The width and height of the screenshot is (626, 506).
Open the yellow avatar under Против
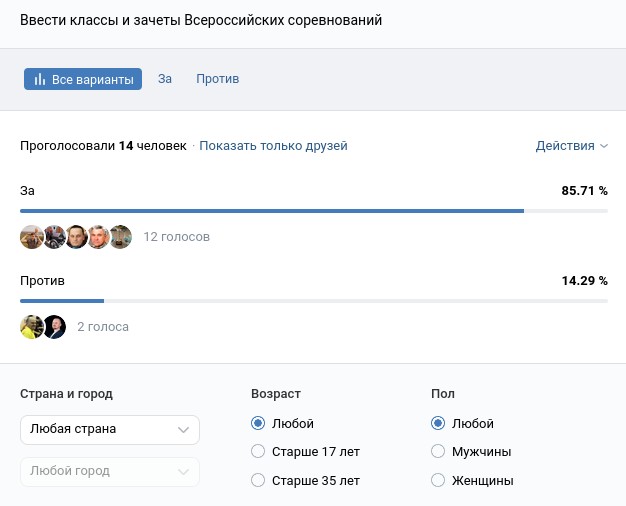point(32,327)
